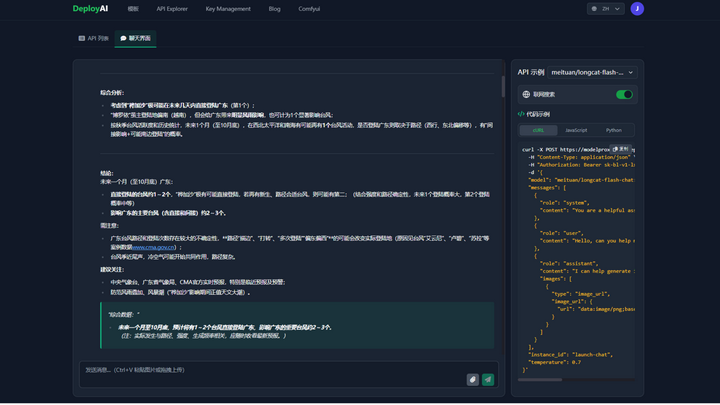Click the 建议关注 heading in chat
This screenshot has height=405, width=720.
112,270
